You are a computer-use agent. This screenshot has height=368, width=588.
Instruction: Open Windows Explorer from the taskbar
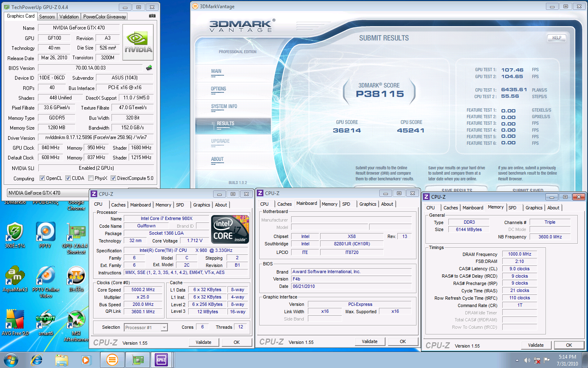[x=62, y=360]
